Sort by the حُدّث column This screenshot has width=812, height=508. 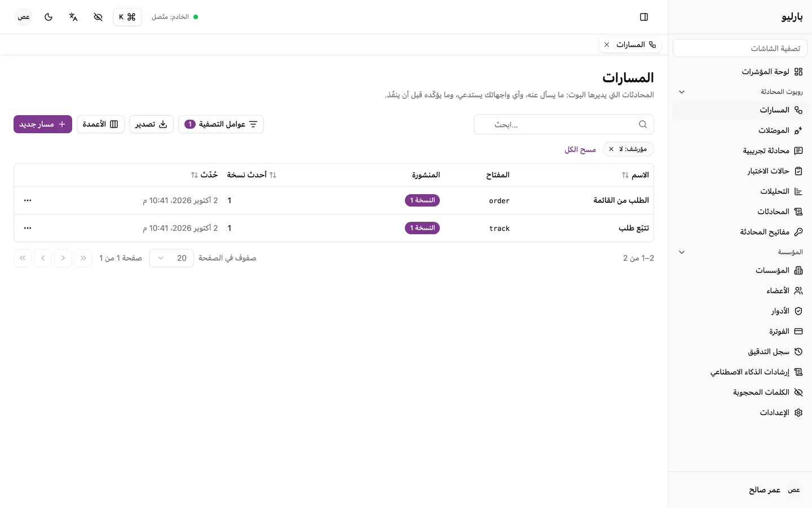pyautogui.click(x=204, y=175)
